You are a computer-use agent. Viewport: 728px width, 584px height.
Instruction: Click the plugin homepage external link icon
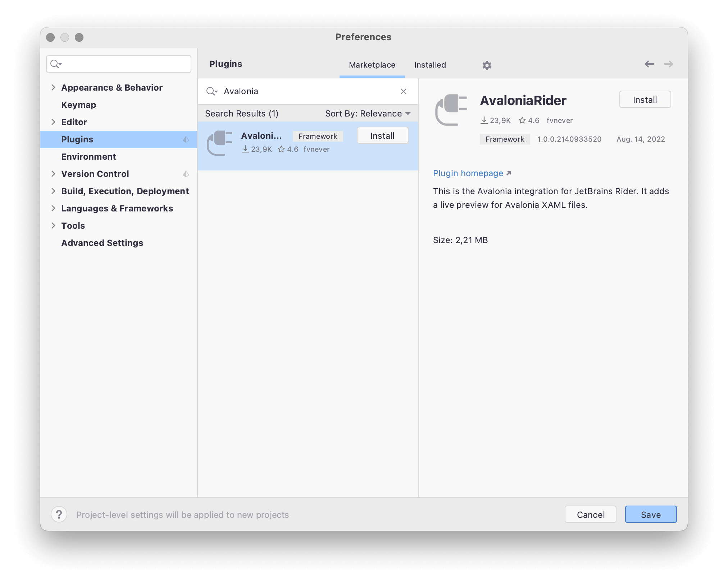(508, 173)
